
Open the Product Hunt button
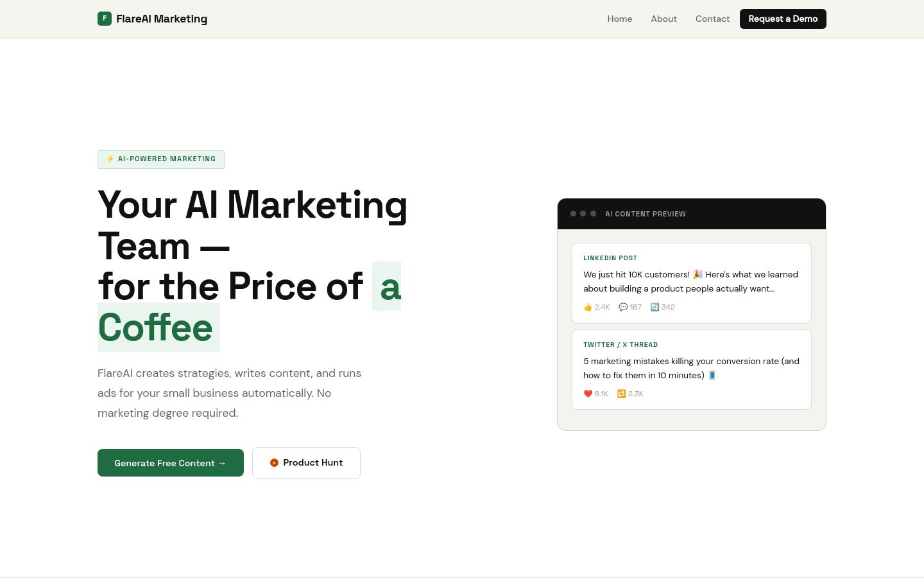(x=306, y=462)
